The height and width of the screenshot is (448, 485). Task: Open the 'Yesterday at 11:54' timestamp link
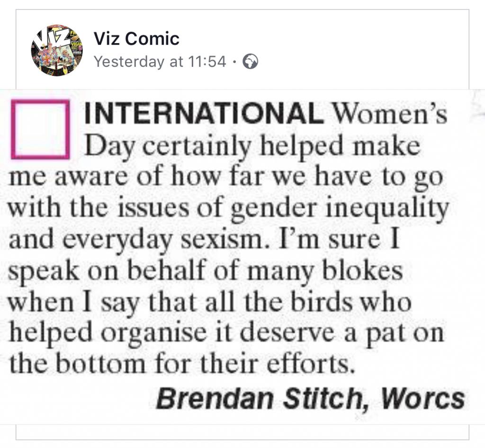click(160, 61)
